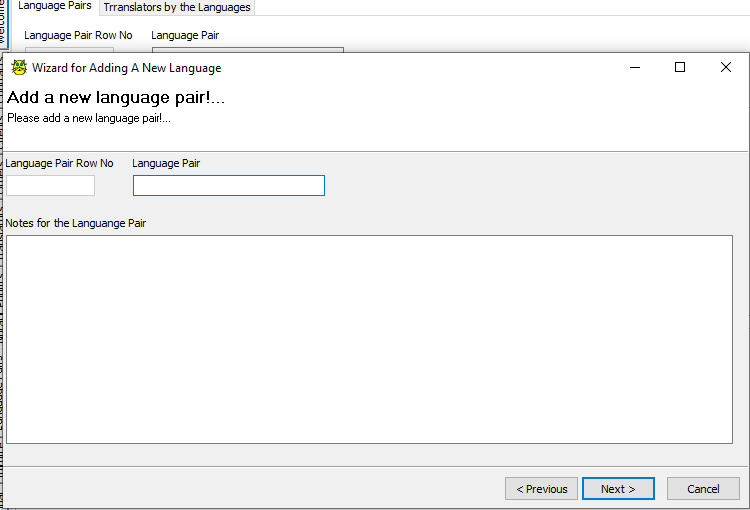Open the Trranslators by the Languages tab
The height and width of the screenshot is (510, 750).
pyautogui.click(x=177, y=7)
